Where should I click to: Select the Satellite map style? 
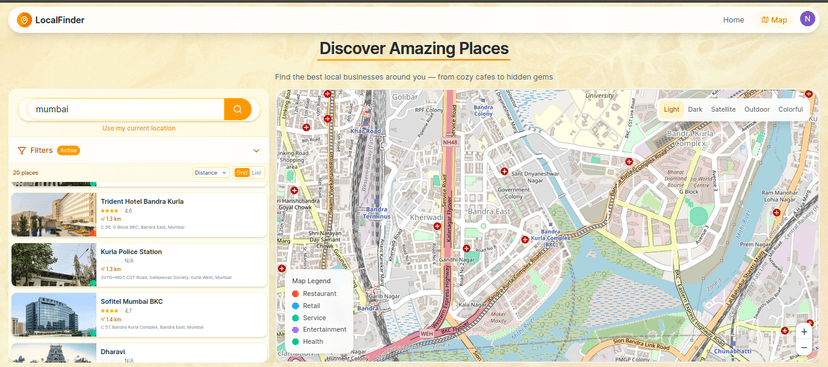(x=723, y=109)
